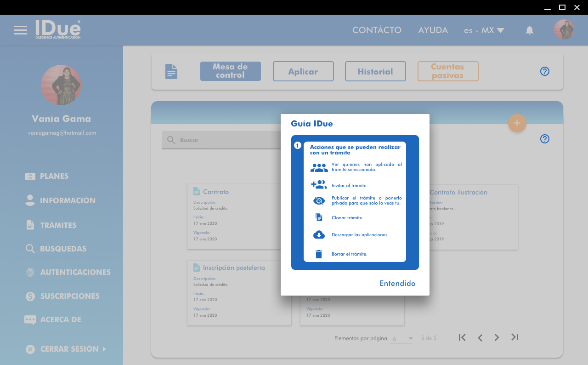Open the es - MX language dropdown
This screenshot has width=588, height=365.
(x=484, y=30)
